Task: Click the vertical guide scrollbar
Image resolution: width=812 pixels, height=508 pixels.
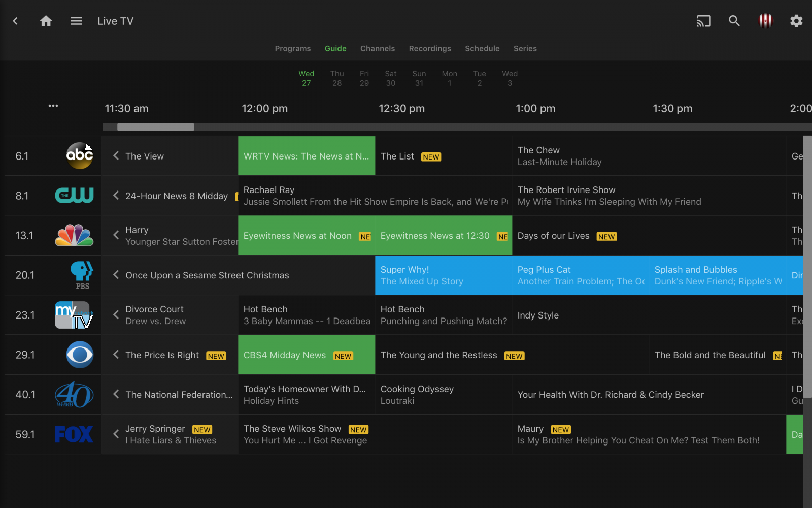Action: point(807,267)
